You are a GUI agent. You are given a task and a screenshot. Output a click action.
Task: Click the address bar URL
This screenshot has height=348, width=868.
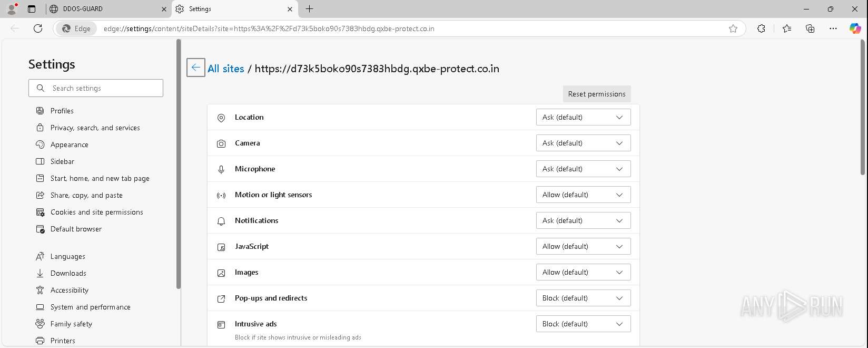[x=269, y=28]
